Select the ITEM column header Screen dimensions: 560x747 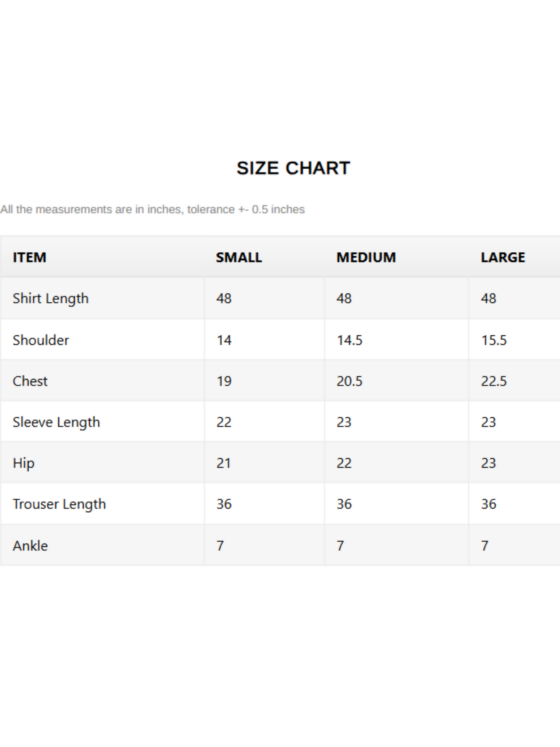pos(29,257)
